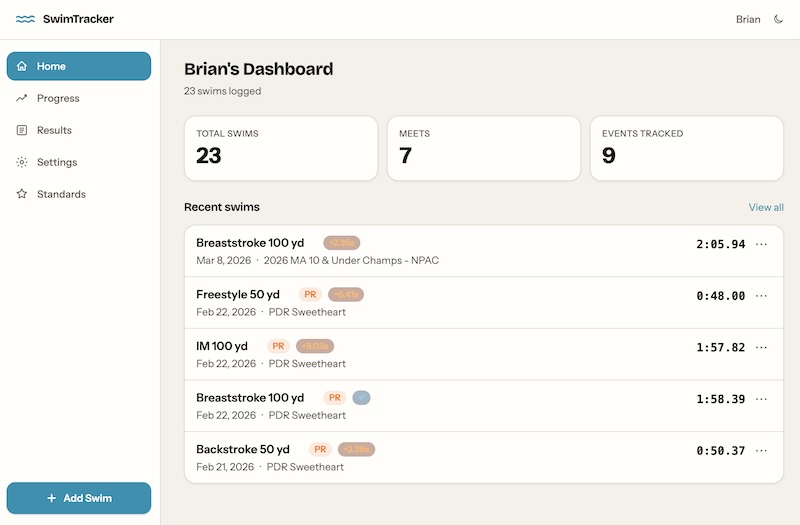This screenshot has width=800, height=525.
Task: Click the Home house icon in sidebar
Action: (x=22, y=66)
